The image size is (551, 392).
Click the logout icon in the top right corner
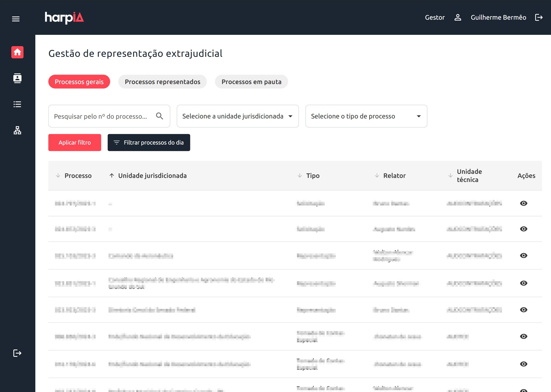539,17
